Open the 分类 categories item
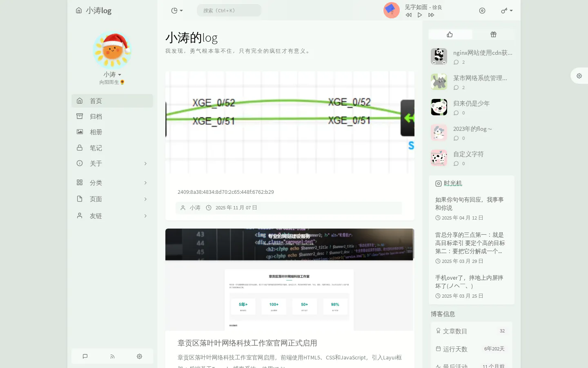 point(112,182)
